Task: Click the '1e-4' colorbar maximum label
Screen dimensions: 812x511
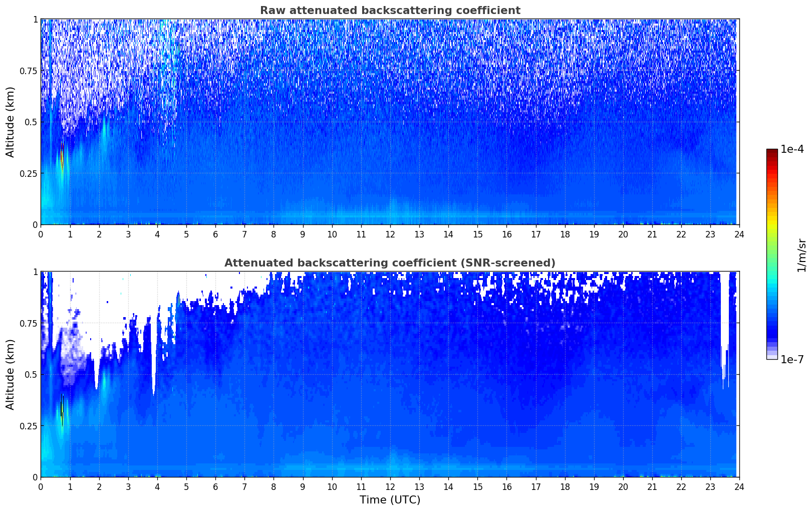Action: (792, 149)
